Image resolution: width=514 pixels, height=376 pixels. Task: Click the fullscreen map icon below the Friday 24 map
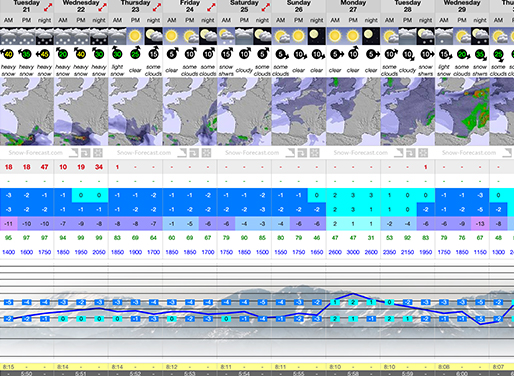(206, 153)
